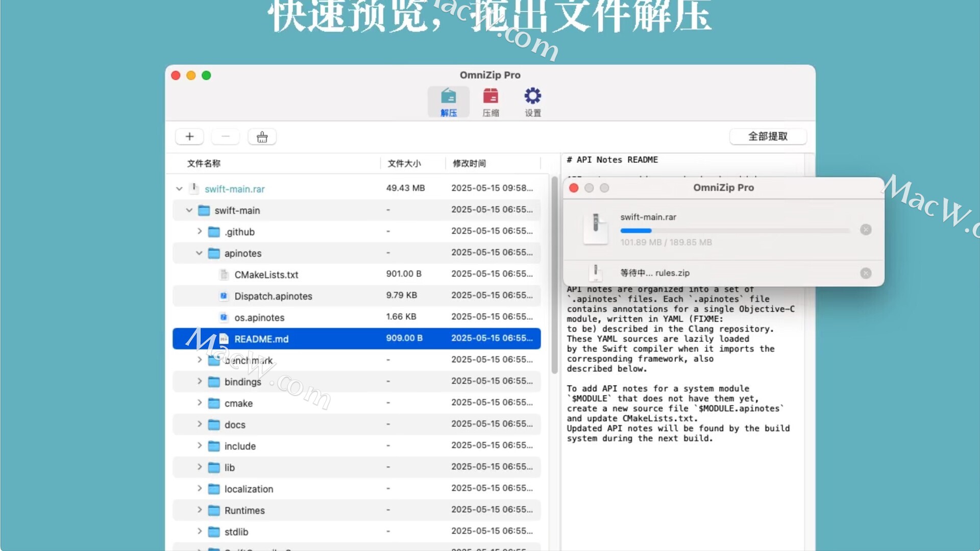Collapse the swift-main.rar archive row
Viewport: 980px width, 551px height.
point(179,189)
